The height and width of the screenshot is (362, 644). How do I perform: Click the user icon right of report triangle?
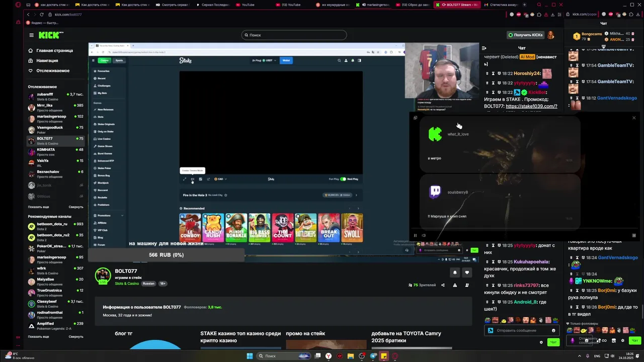click(467, 285)
